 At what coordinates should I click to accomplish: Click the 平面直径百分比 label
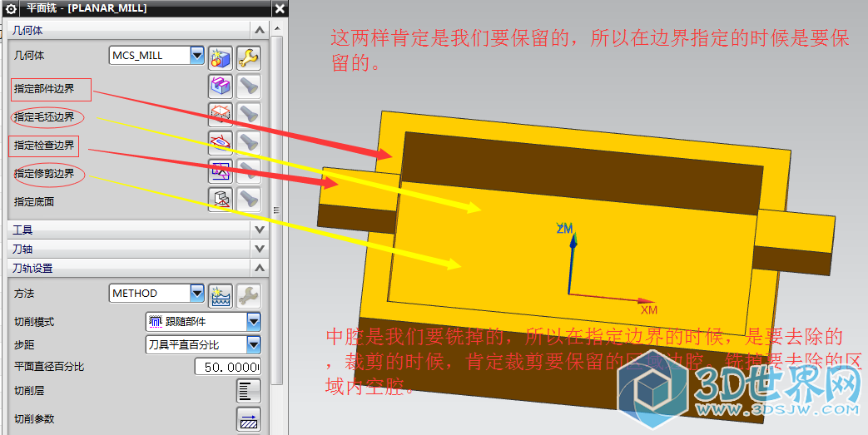point(49,366)
